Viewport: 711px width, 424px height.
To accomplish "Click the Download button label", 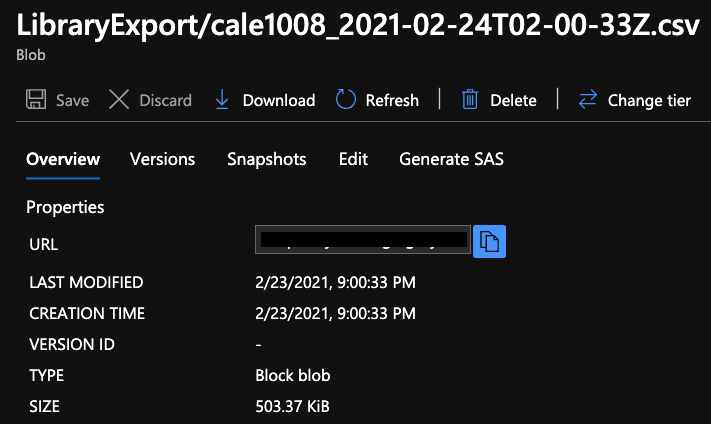I will 279,100.
